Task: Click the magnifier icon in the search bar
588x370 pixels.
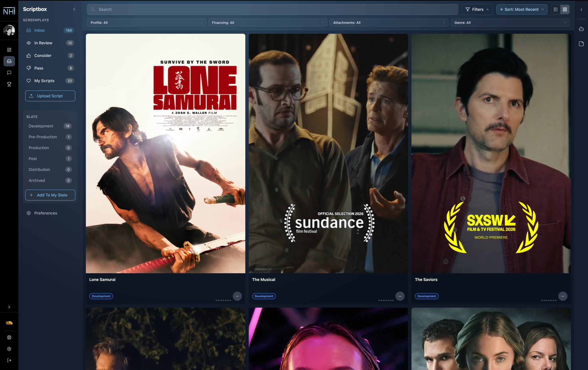Action: tap(93, 9)
